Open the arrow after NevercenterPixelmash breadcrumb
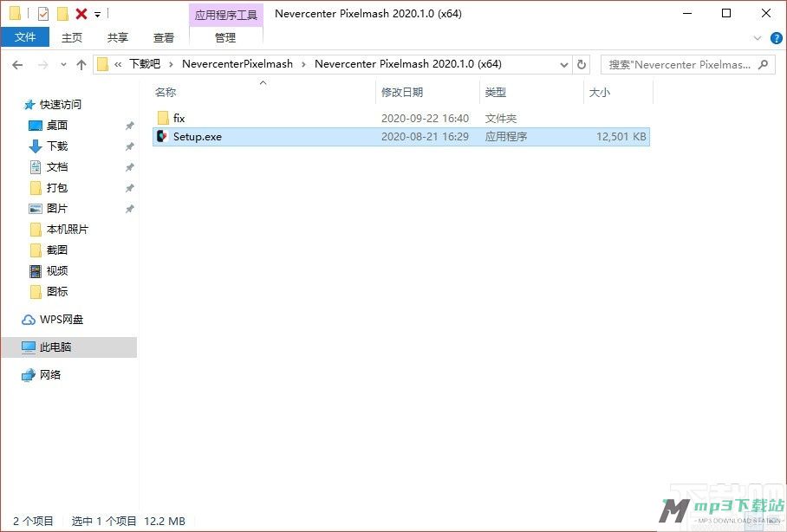The image size is (787, 532). (303, 64)
